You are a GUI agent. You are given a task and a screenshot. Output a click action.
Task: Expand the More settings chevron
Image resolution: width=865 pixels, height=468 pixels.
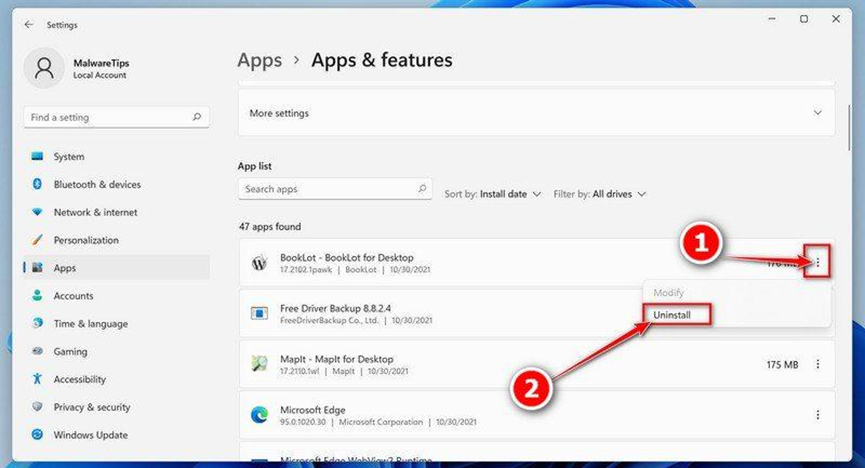818,113
